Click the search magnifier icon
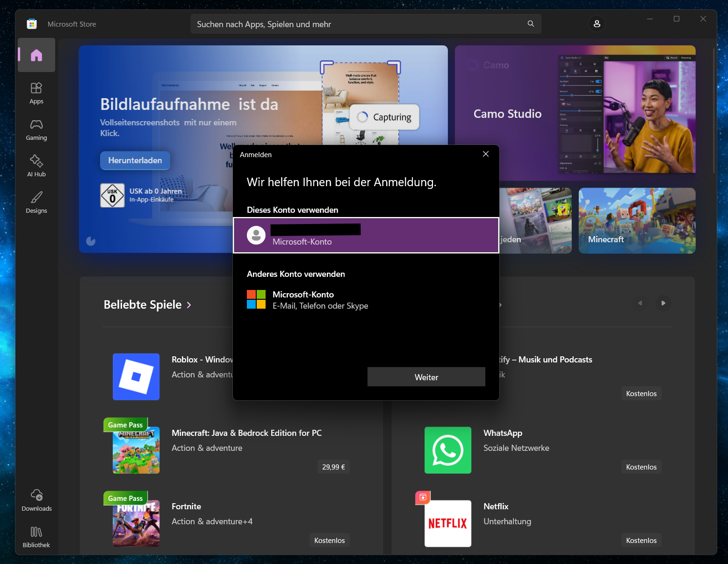The width and height of the screenshot is (728, 564). pos(531,24)
